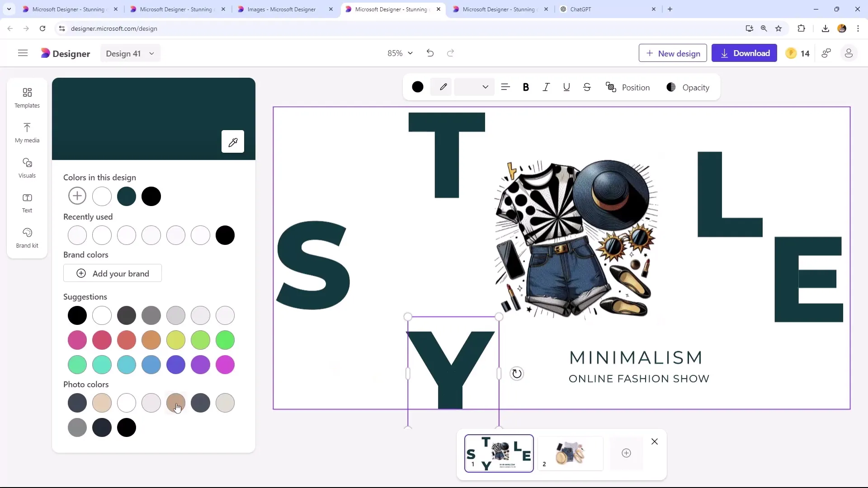Open the Templates panel
Screen dimensions: 868x488
tap(27, 98)
